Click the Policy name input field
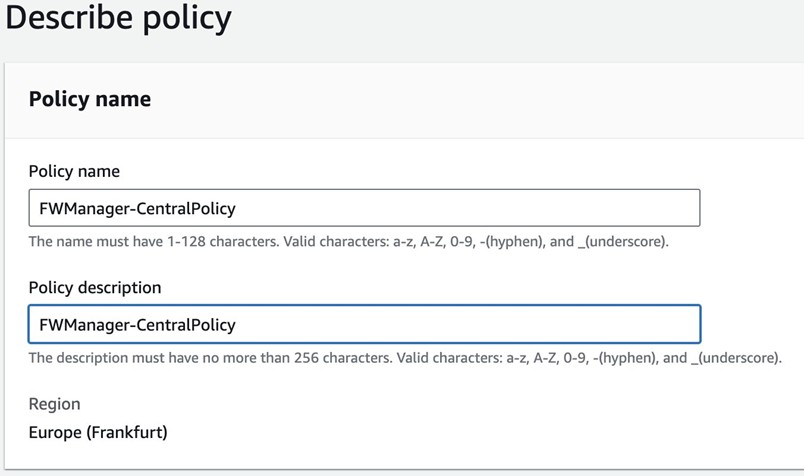The height and width of the screenshot is (476, 804). coord(364,208)
